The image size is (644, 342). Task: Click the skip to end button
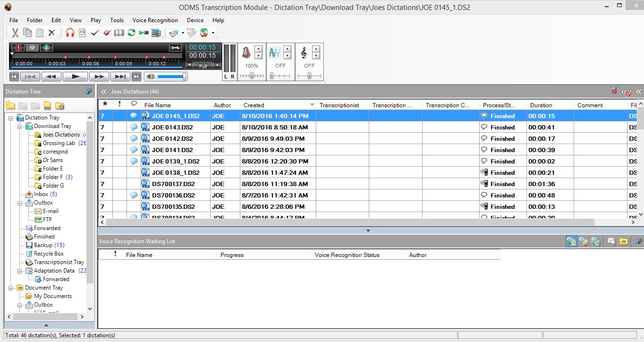(x=120, y=77)
